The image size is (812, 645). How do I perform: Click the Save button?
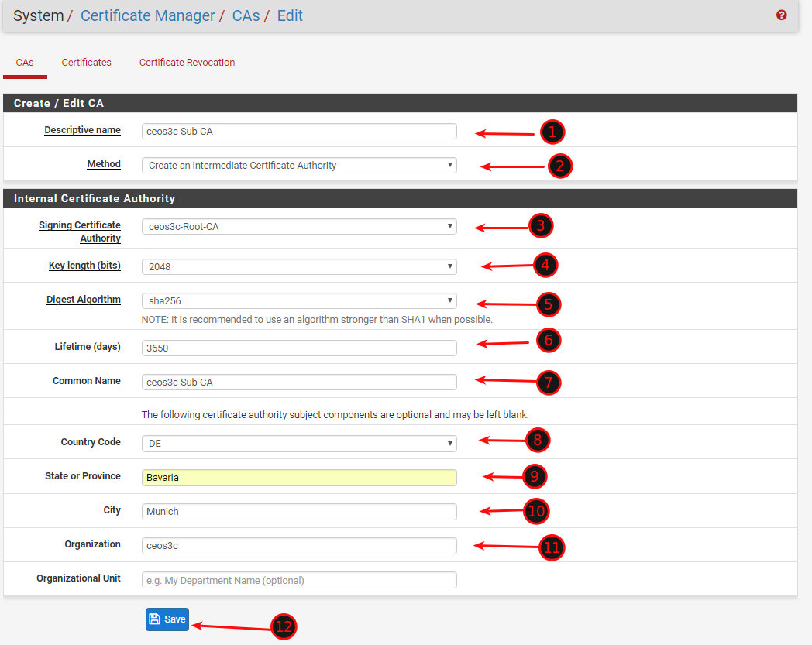(167, 619)
